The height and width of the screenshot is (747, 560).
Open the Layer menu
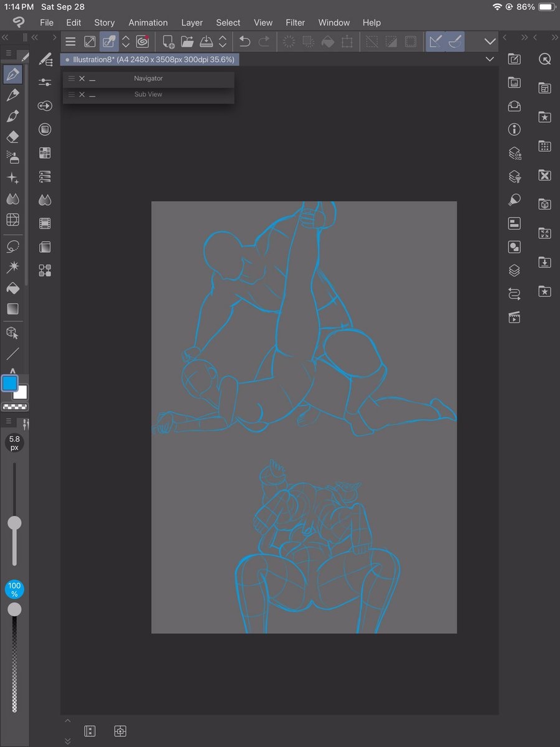click(x=192, y=22)
